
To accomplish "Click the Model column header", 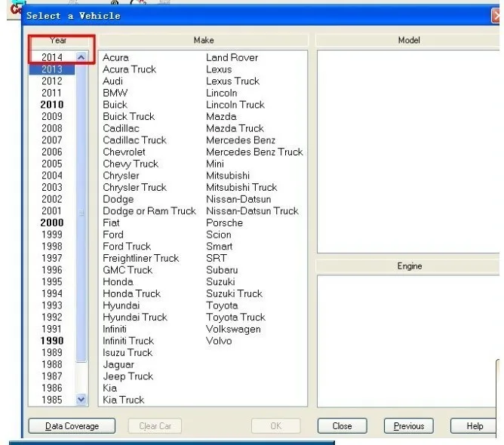I will [408, 40].
